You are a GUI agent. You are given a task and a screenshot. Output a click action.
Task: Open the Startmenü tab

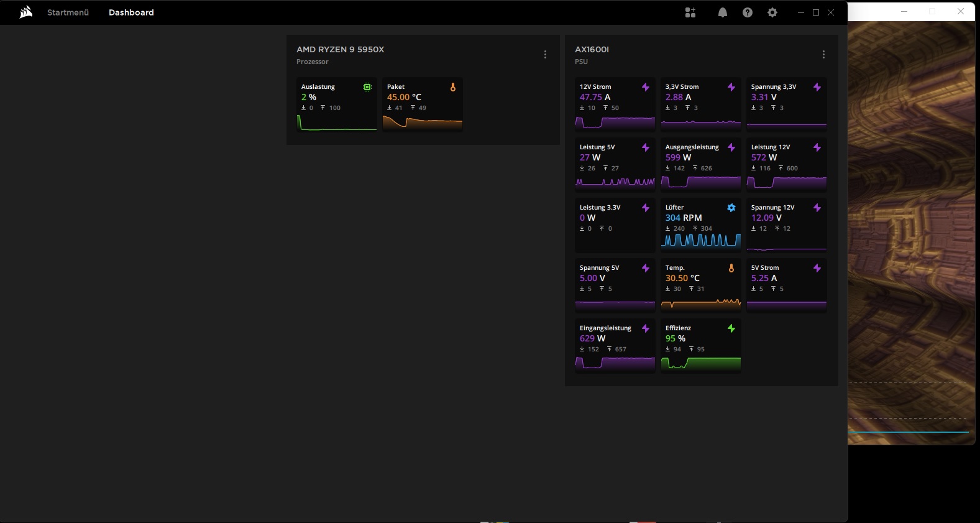[x=68, y=12]
